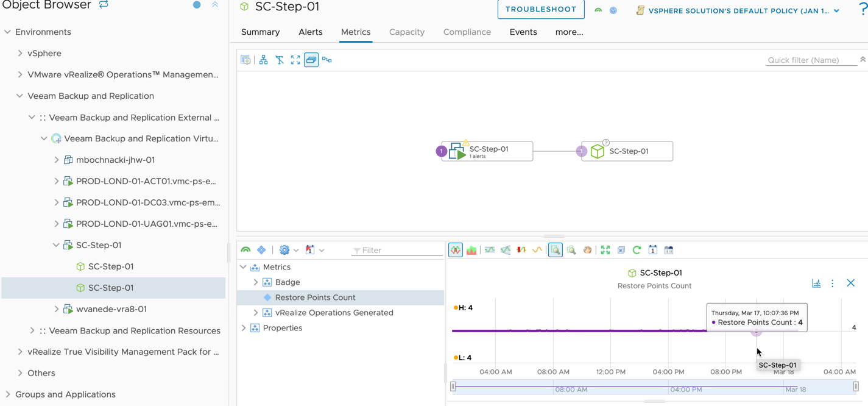The image size is (868, 406).
Task: Select Restore Points Count metric
Action: coord(340,297)
